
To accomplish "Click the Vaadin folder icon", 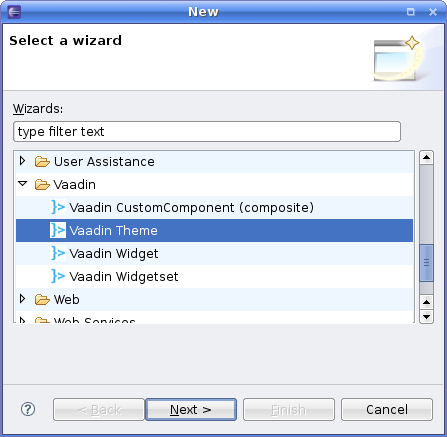I will pyautogui.click(x=42, y=184).
